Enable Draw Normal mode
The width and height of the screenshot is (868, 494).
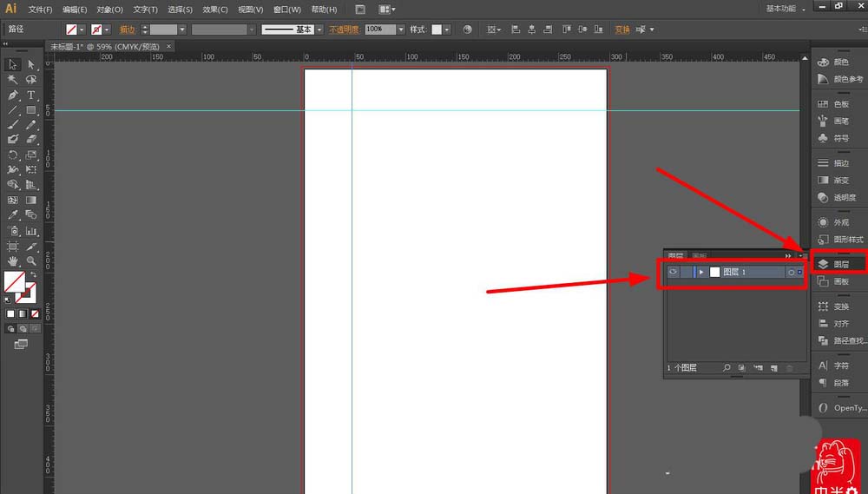(10, 328)
